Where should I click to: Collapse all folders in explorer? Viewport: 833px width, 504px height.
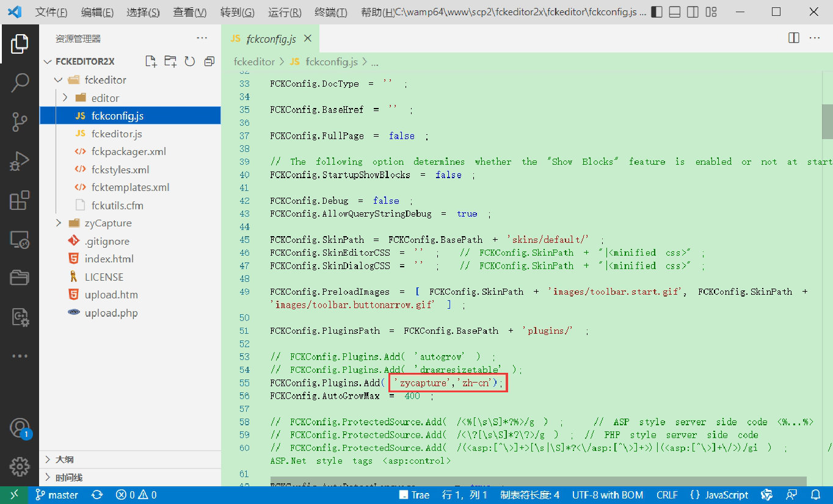click(x=209, y=61)
